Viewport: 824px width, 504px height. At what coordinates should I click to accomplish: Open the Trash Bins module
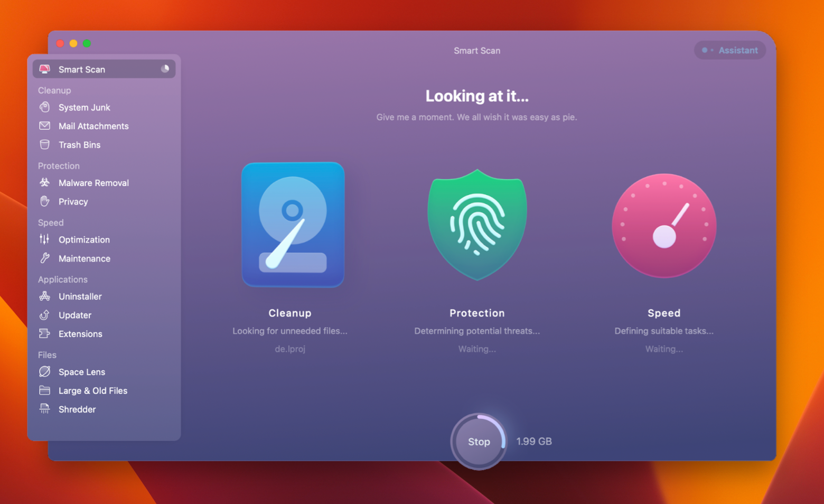pos(79,144)
